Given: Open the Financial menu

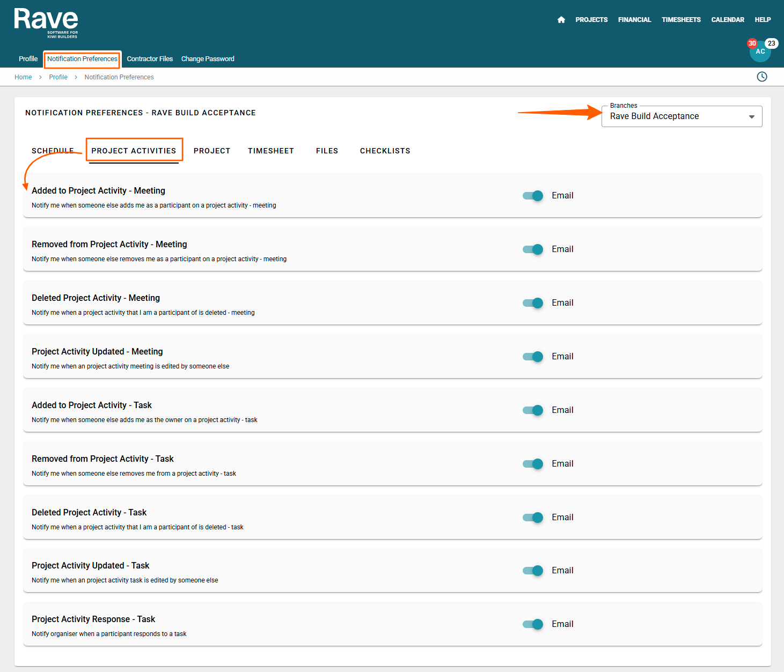Looking at the screenshot, I should click(x=634, y=20).
